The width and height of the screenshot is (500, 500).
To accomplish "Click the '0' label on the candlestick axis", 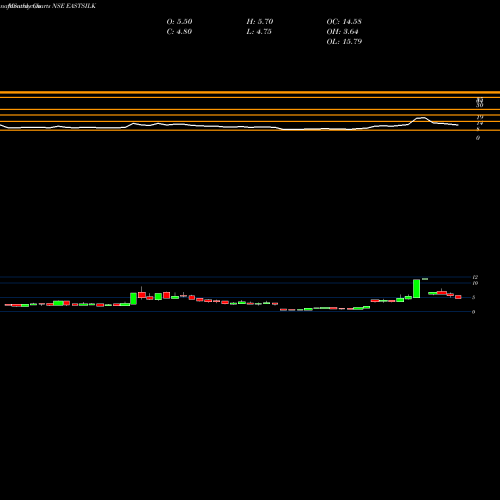I will [473, 312].
